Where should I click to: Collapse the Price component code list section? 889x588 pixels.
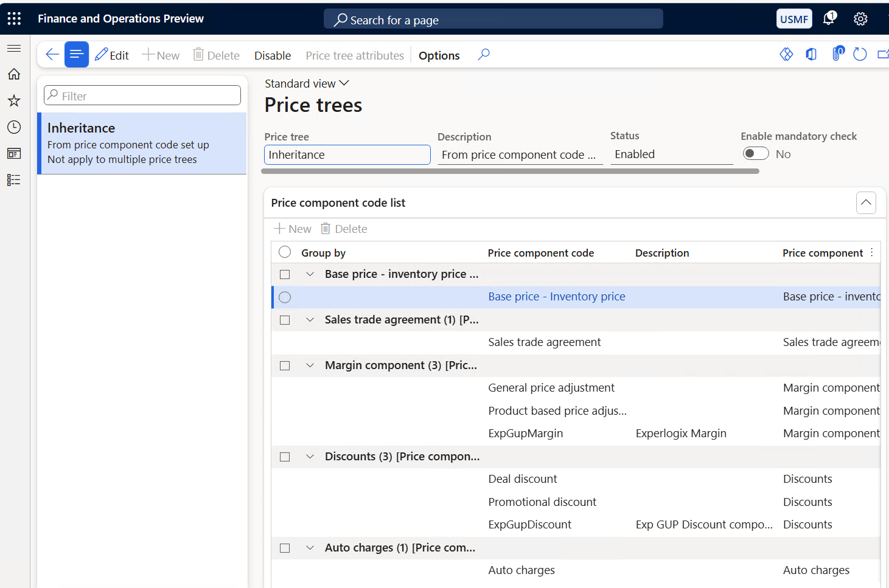tap(866, 202)
